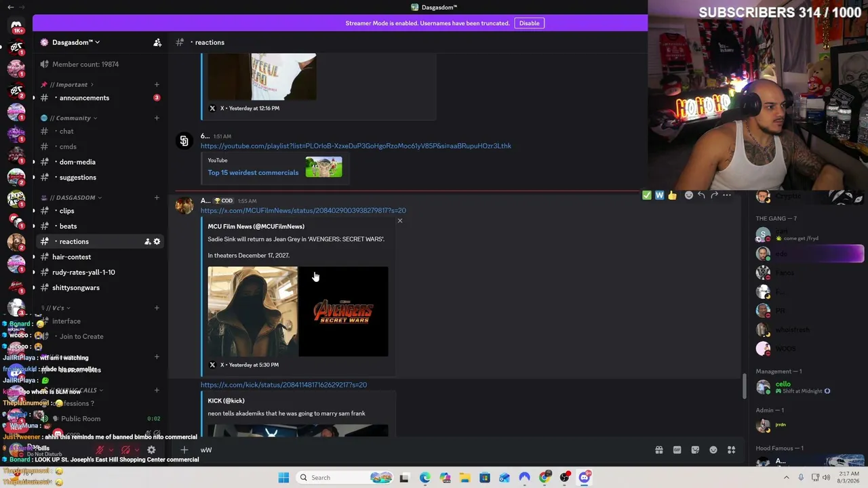The height and width of the screenshot is (488, 868).
Task: Add a channel to the DASGASDOM category
Action: point(157,198)
